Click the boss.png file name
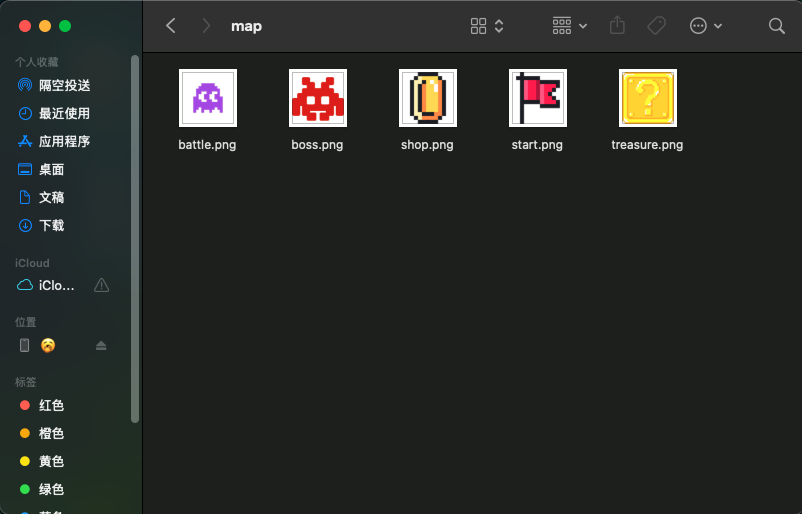Image resolution: width=802 pixels, height=514 pixels. (x=317, y=145)
